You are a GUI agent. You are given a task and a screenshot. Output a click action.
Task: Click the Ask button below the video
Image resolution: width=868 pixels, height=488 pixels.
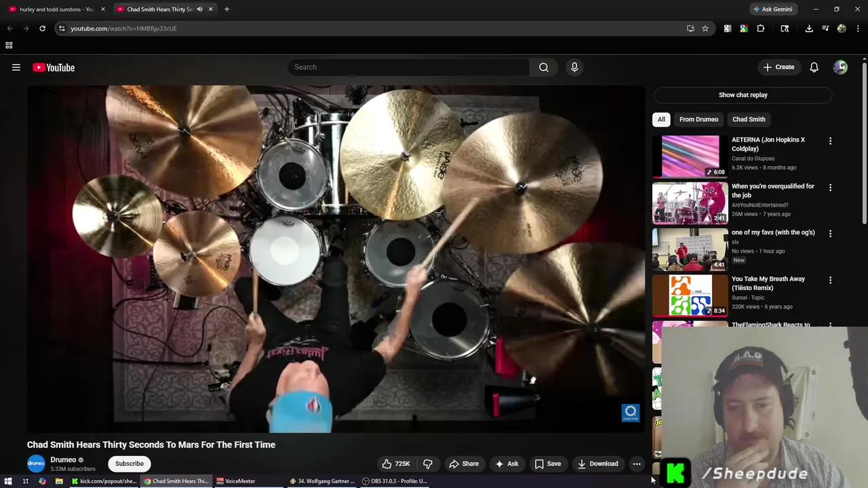507,464
